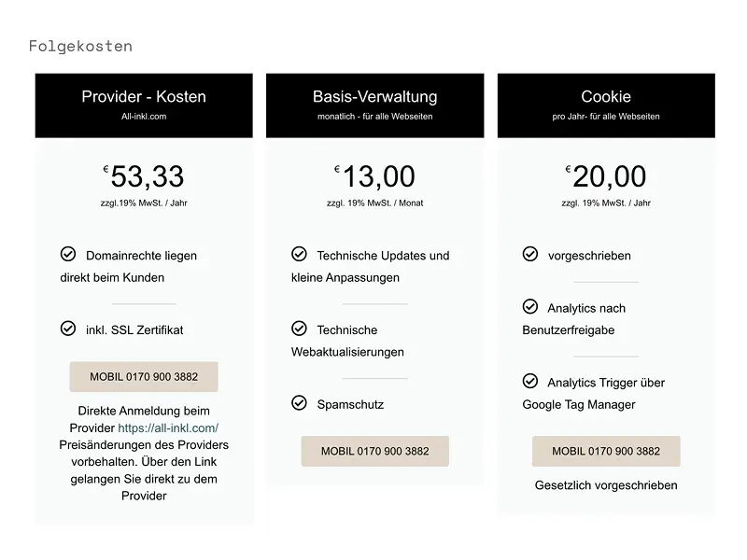Click the Gesetzlich vorgeschrieben text
Viewport: 747px width, 560px height.
[605, 485]
